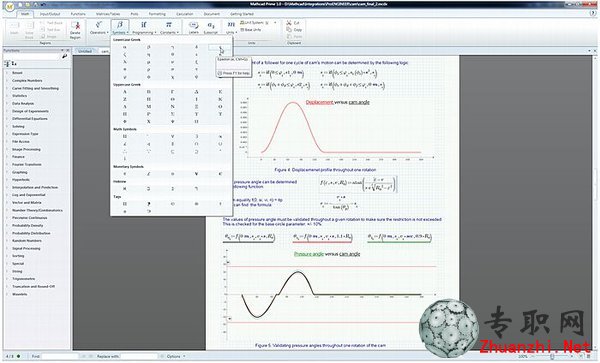Expand the Curve Fitting and Smoothing category
600x363 pixels.
[35, 88]
